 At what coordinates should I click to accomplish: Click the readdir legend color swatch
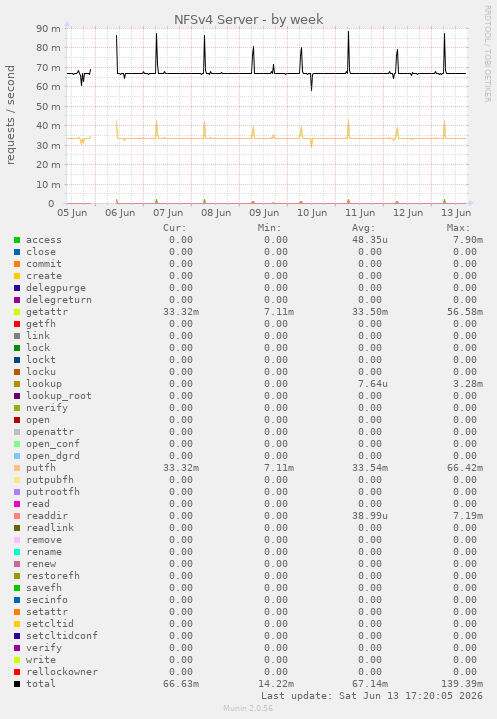[x=17, y=516]
